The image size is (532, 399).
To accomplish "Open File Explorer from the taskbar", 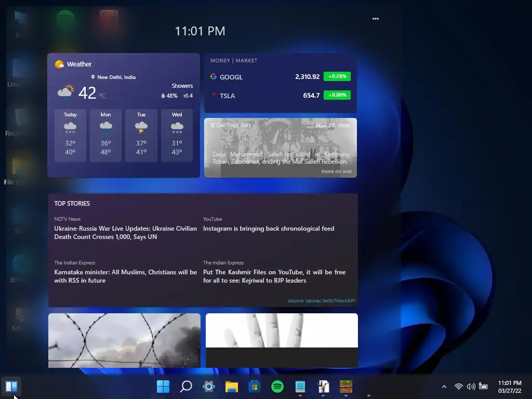I will coord(231,387).
